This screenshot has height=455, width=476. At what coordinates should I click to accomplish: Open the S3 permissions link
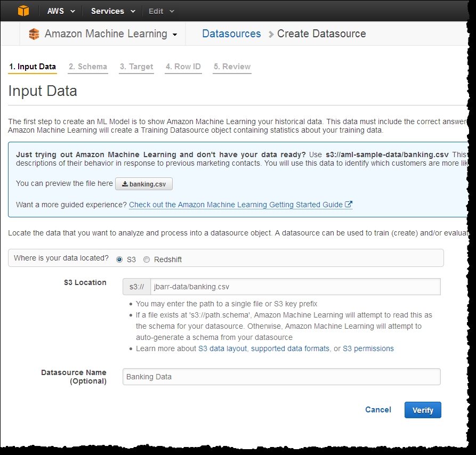coord(368,348)
